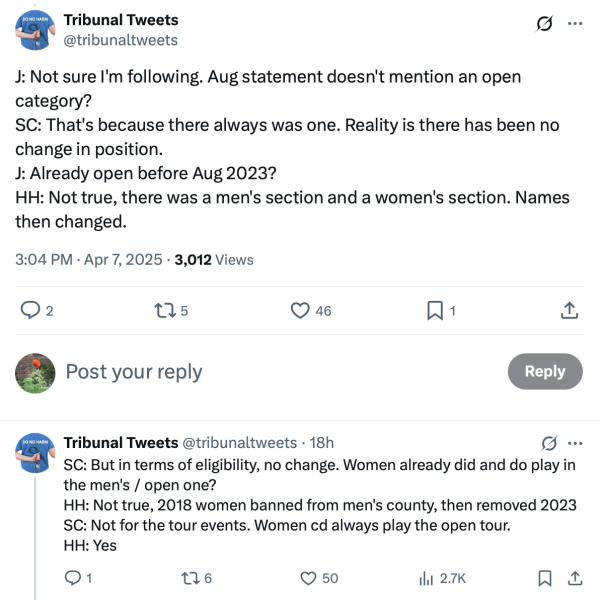Share the reply tweet
600x600 pixels.
(x=575, y=577)
